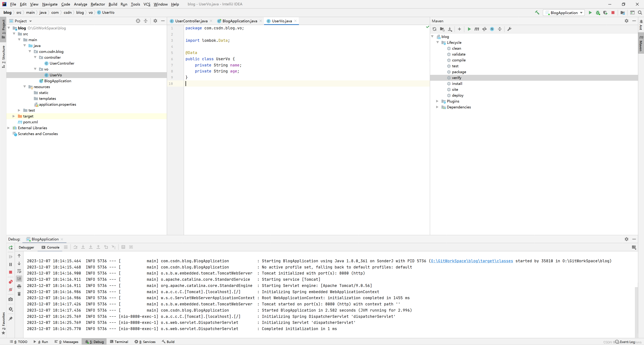644x345 pixels.
Task: Toggle Maven offline mode
Action: (x=484, y=29)
